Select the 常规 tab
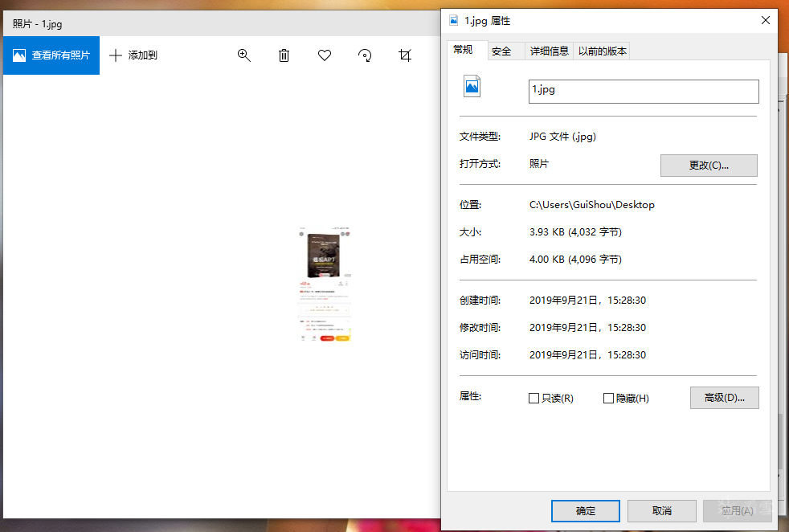Screen dimensions: 789x532 pyautogui.click(x=467, y=50)
